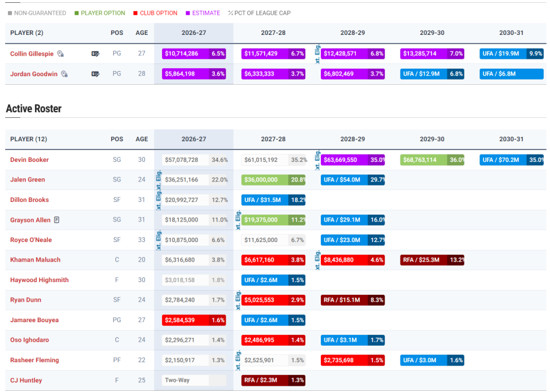Click the Club Option legend label
The width and height of the screenshot is (550, 392).
(x=159, y=13)
